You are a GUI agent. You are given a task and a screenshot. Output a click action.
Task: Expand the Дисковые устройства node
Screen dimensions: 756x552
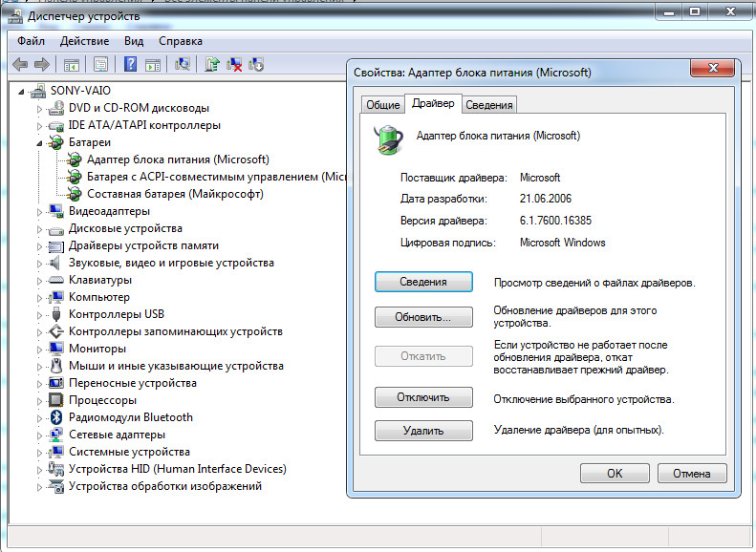(x=39, y=229)
